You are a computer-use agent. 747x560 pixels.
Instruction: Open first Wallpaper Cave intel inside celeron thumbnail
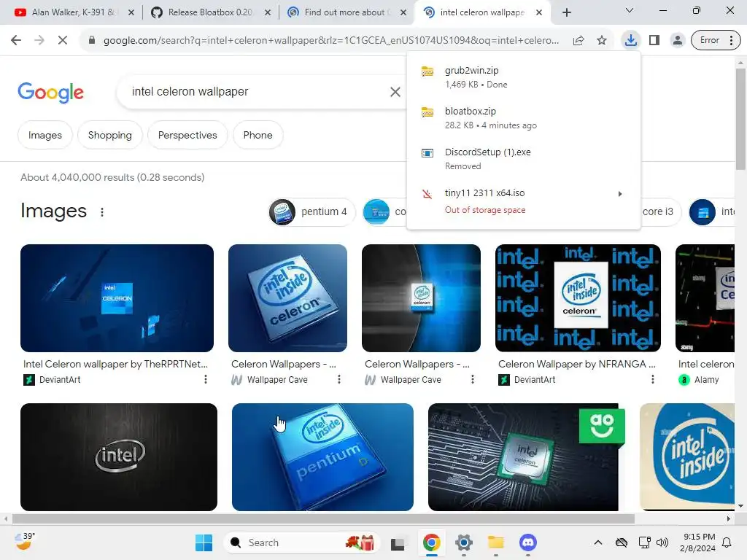click(287, 298)
